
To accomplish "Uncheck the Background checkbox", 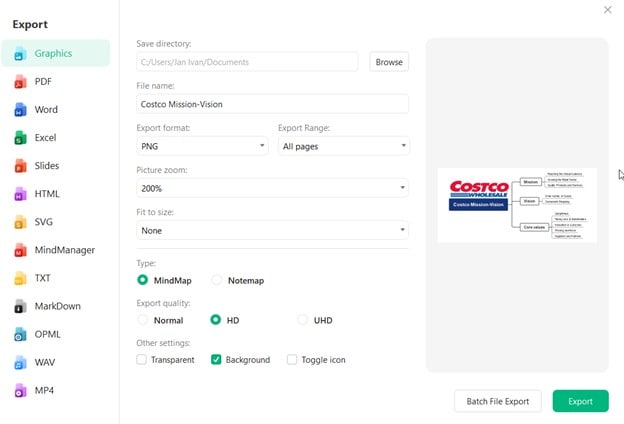I will (216, 360).
